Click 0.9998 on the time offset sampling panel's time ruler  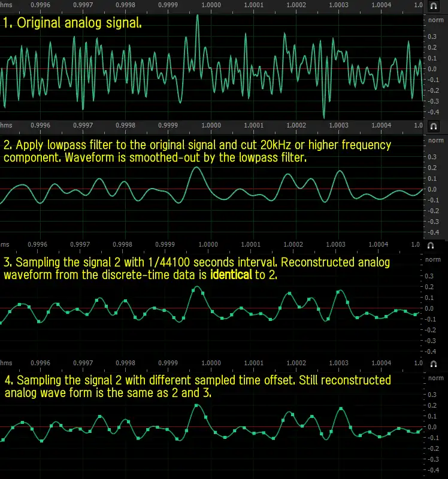(x=125, y=363)
